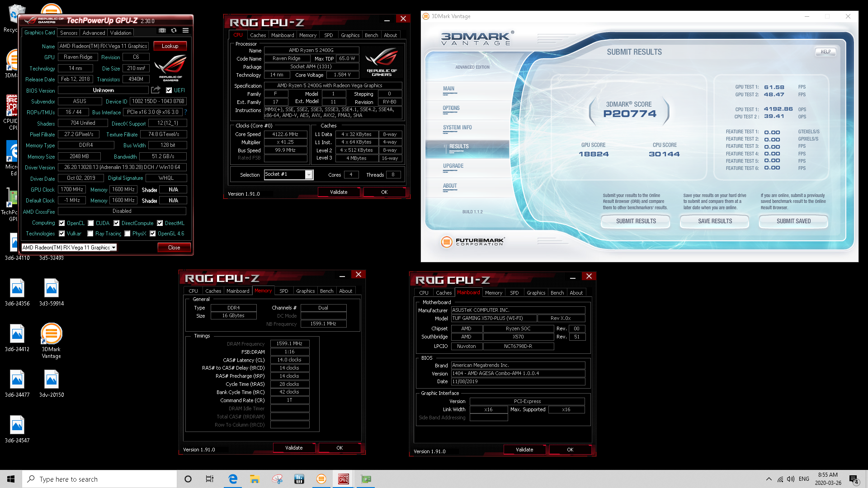Switch to the Advanced tab in GPU-Z
Screen dimensions: 868x488
click(x=94, y=33)
